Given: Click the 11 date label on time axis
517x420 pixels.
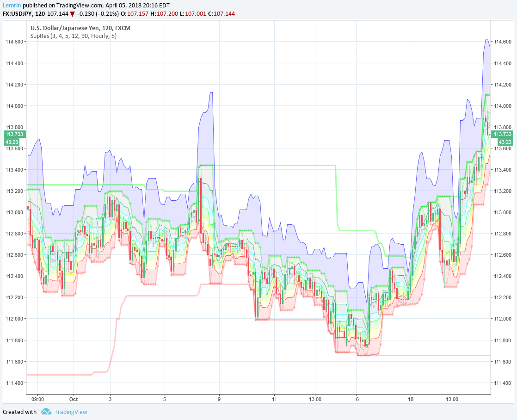Looking at the screenshot, I should pyautogui.click(x=274, y=399).
